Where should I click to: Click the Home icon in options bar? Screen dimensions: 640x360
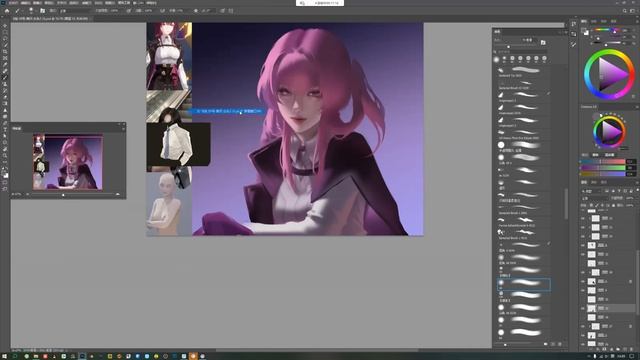(x=7, y=11)
